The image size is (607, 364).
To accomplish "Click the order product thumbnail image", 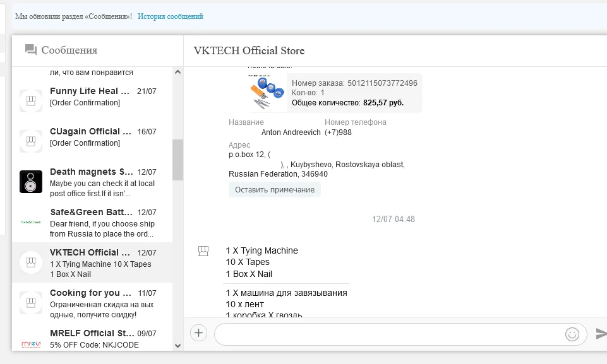I will point(267,93).
